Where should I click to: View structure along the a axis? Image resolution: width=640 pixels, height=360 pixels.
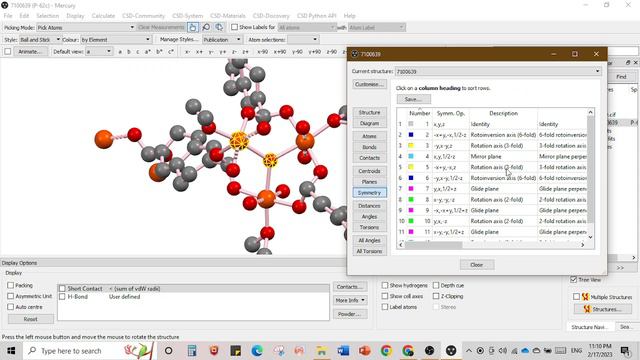[120, 52]
